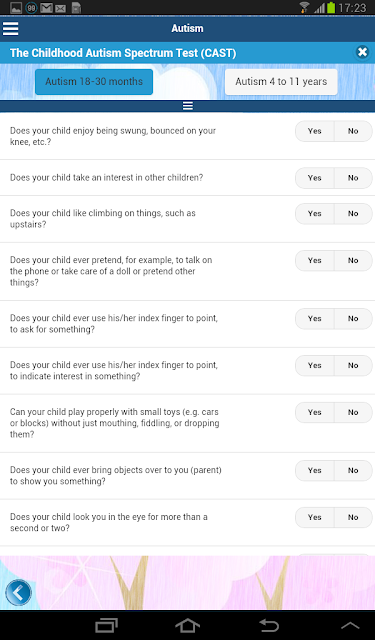Switch to the Autism 4 to 11 years tab
Viewport: 375px width, 640px height.
coord(281,82)
